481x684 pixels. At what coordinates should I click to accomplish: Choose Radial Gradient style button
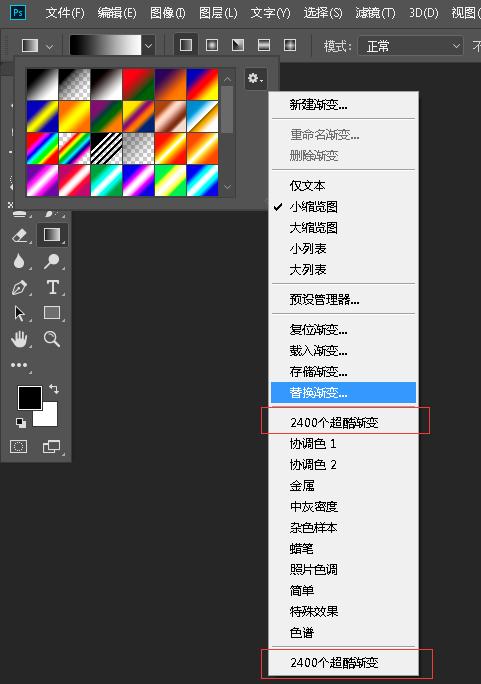point(212,45)
